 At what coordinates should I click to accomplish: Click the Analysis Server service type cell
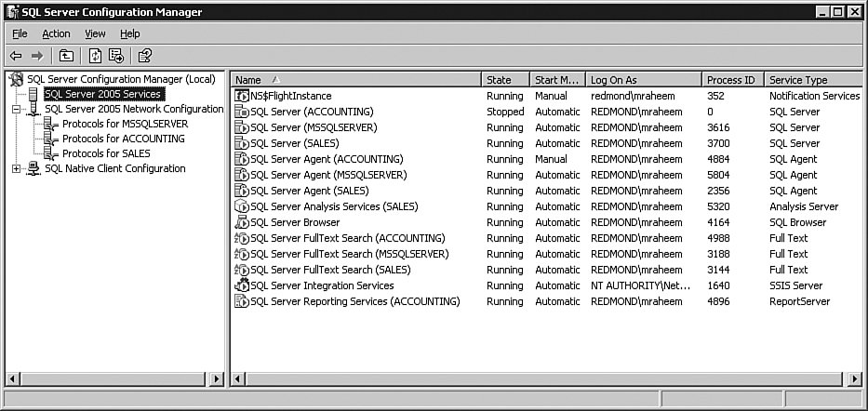click(804, 206)
